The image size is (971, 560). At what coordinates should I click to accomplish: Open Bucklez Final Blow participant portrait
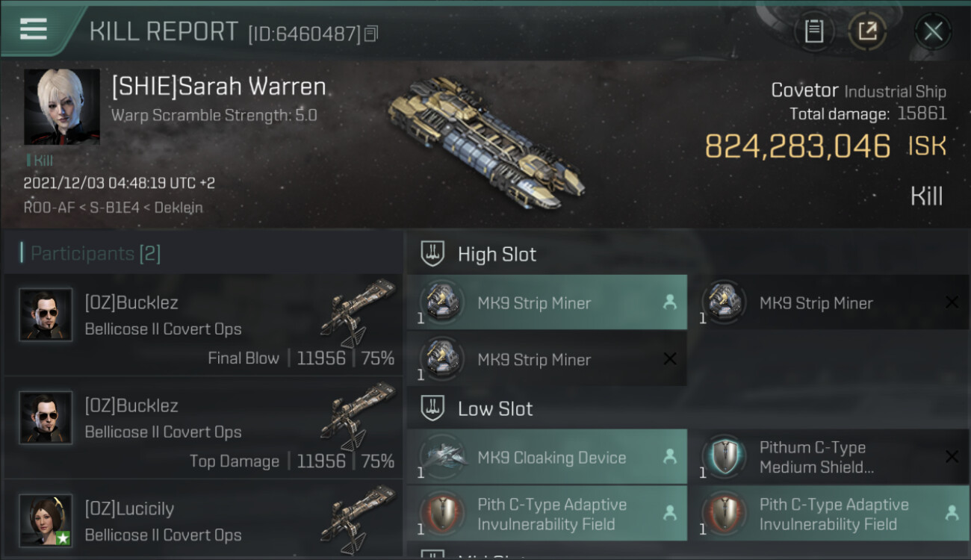click(x=46, y=315)
